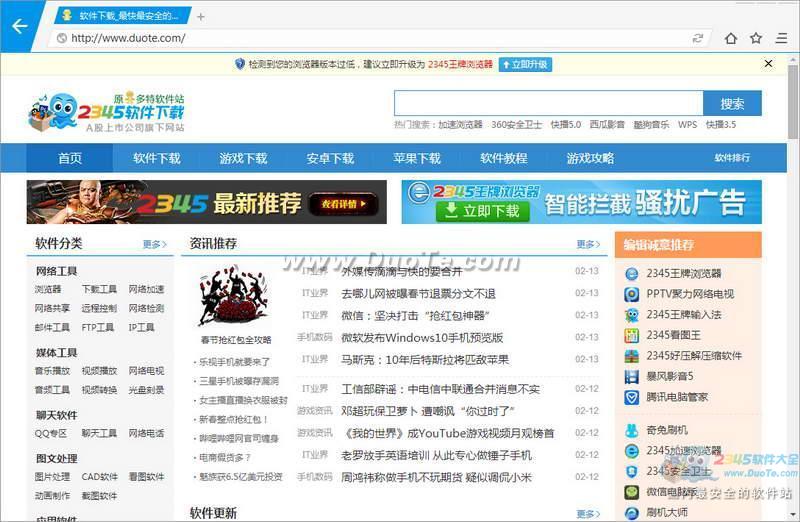Open article 微软发布Windows10手机预览版

(422, 337)
